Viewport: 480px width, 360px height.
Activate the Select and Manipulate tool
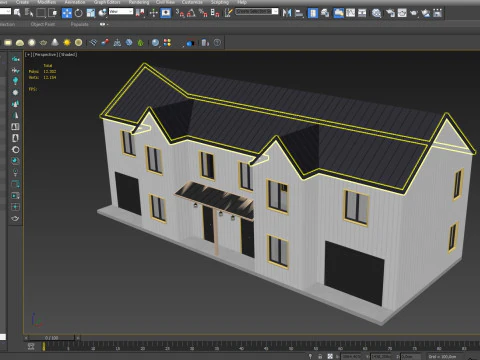coord(153,13)
